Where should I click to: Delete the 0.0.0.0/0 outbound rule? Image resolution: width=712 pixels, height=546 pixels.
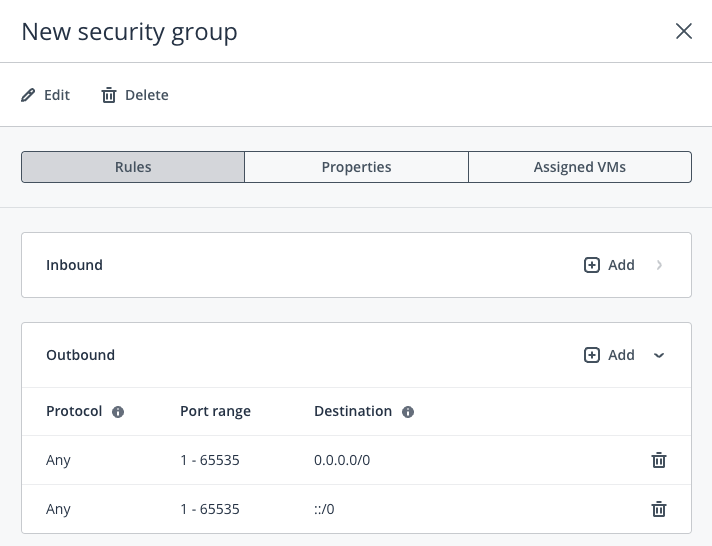[x=658, y=460]
